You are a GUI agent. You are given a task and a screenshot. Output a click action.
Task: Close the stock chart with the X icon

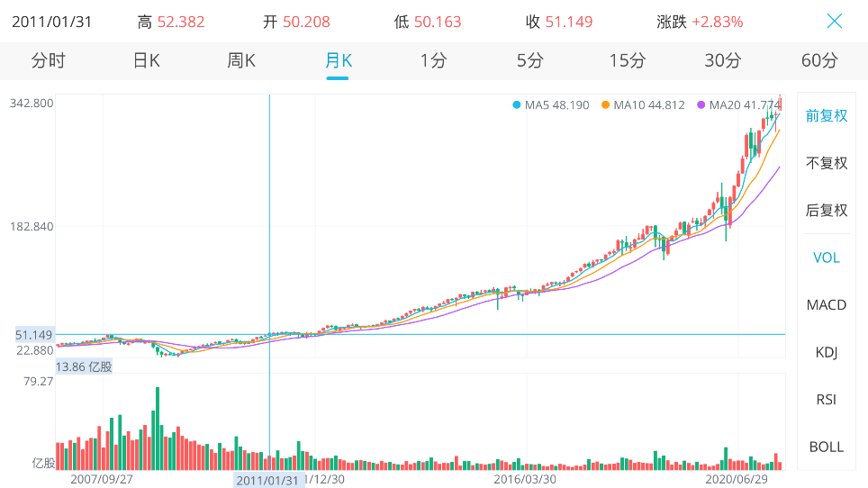click(x=835, y=21)
